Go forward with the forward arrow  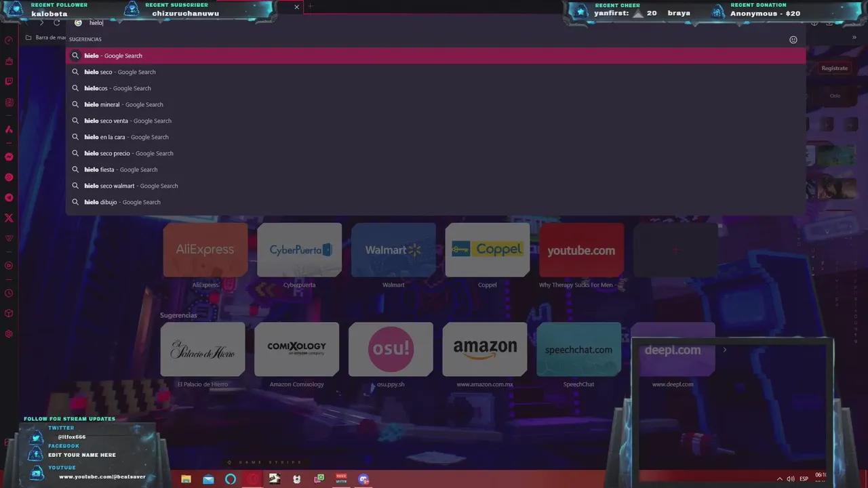pos(41,23)
